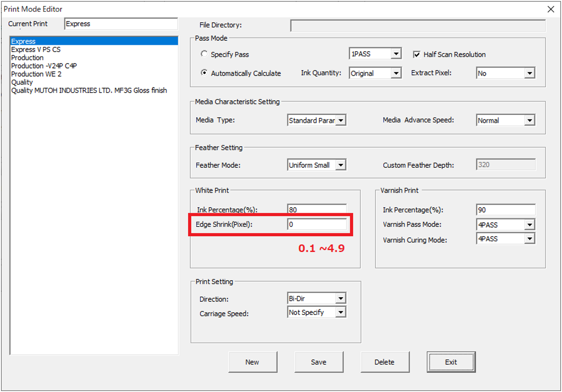
Task: Toggle the Half Scan Resolution checkbox
Action: (x=417, y=54)
